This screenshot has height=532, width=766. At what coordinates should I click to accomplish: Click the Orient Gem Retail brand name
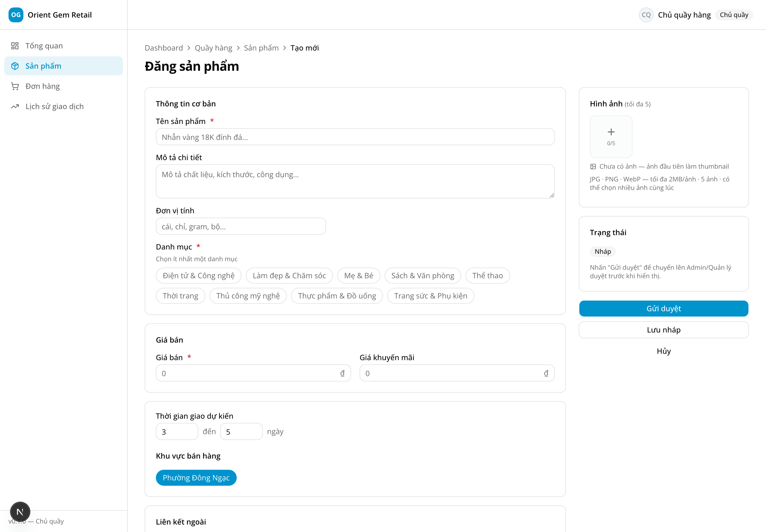click(x=60, y=15)
